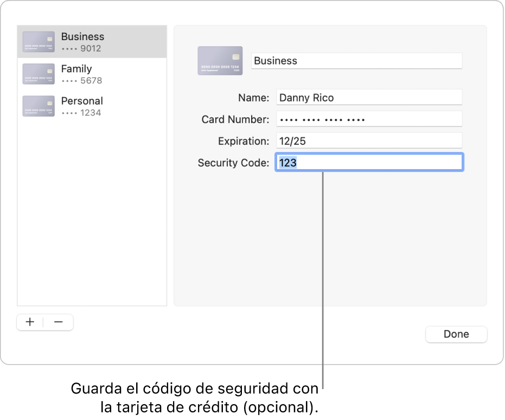Click the Card Number label
This screenshot has width=505, height=420.
click(x=235, y=118)
